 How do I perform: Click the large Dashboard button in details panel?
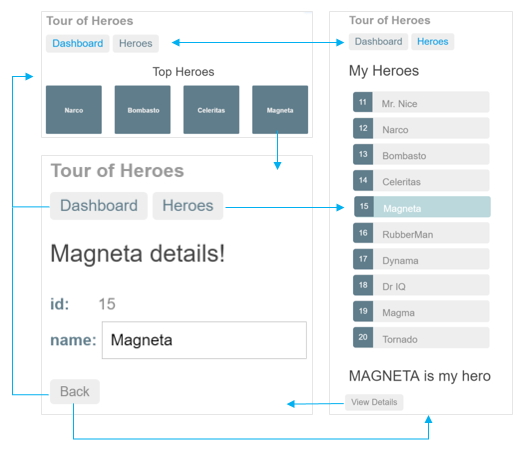(99, 206)
